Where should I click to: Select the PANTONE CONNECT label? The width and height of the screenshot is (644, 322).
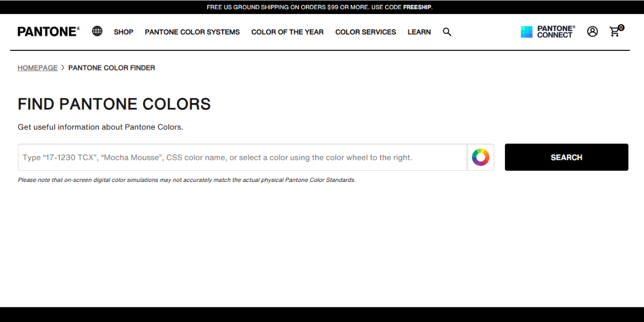coord(554,32)
